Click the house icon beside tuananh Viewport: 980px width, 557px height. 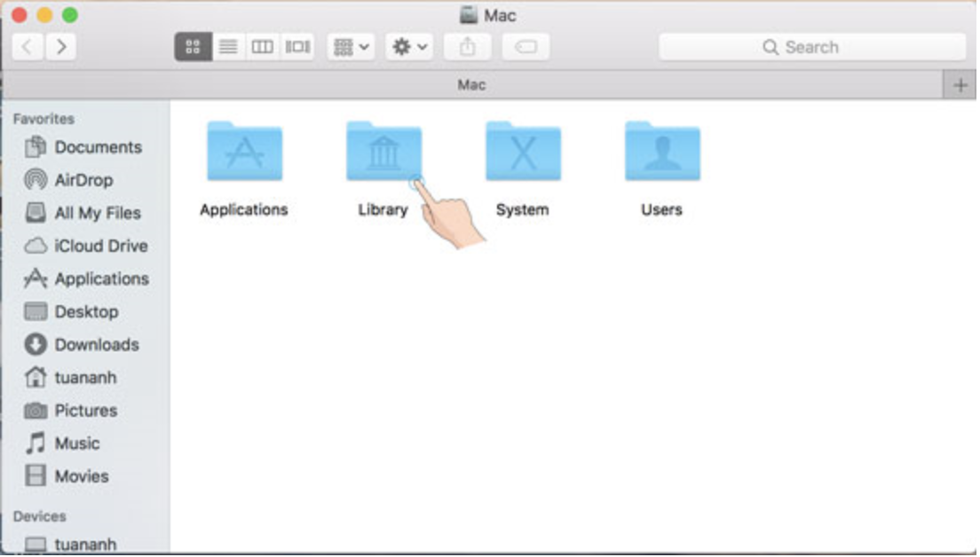[x=35, y=377]
